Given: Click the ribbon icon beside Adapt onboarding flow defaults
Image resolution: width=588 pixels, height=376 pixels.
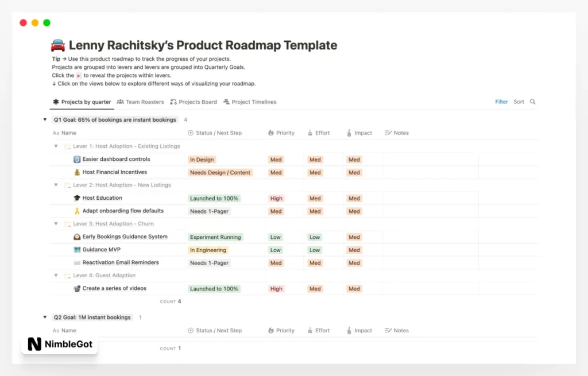Looking at the screenshot, I should (77, 211).
